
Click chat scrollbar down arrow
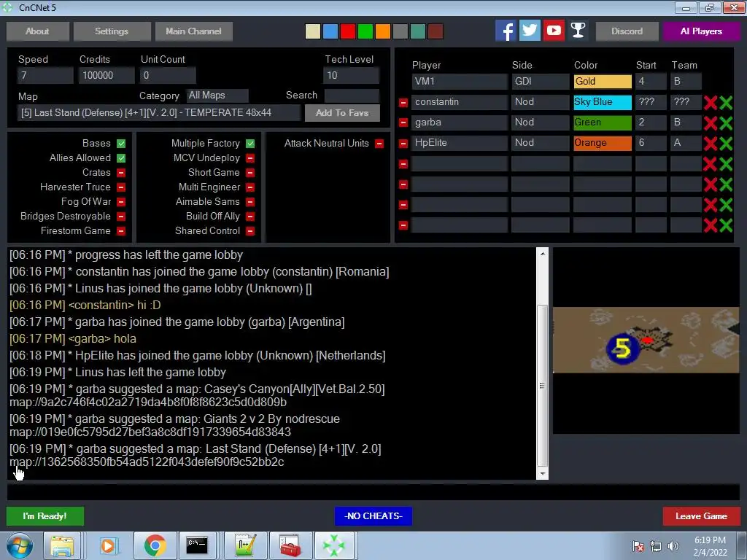(x=542, y=474)
